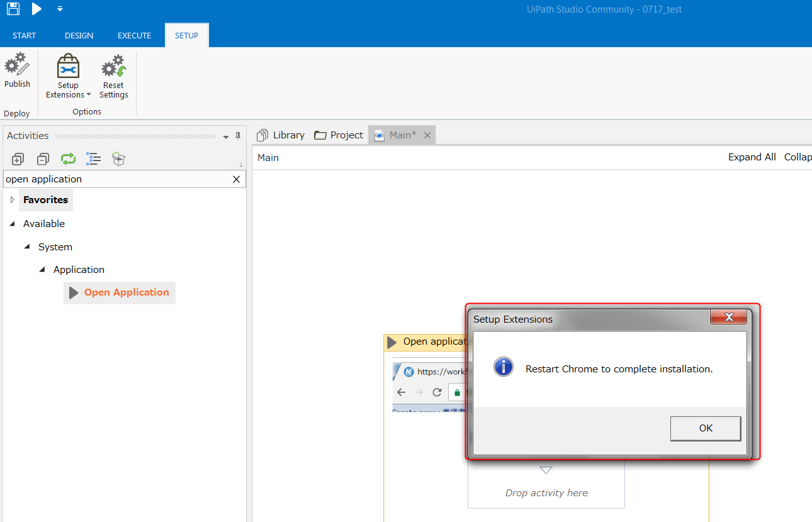This screenshot has height=522, width=812.
Task: Open the quick access toolbar dropdown arrow
Action: click(60, 9)
